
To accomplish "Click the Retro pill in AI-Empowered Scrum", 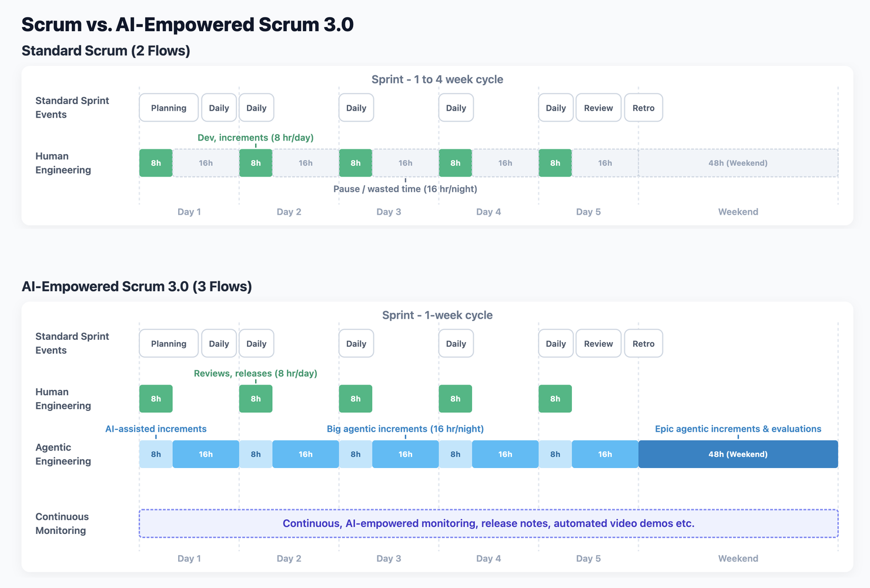I will pos(643,343).
